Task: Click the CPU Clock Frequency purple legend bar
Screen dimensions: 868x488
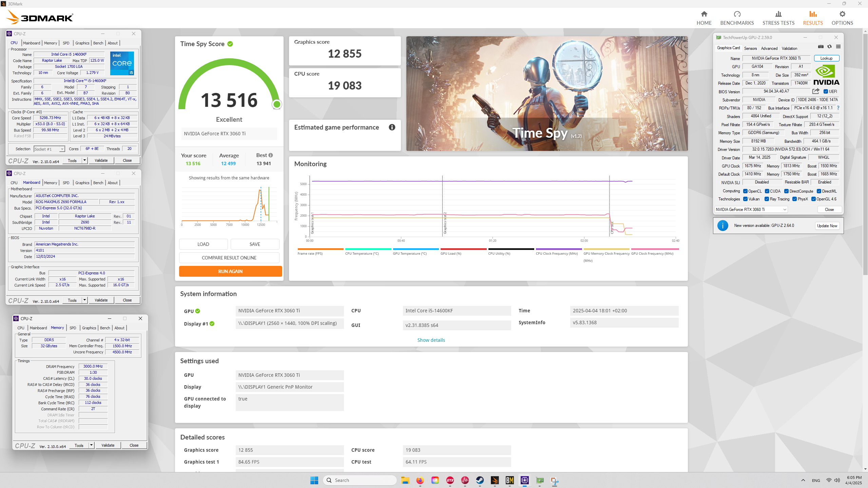Action: tap(559, 249)
